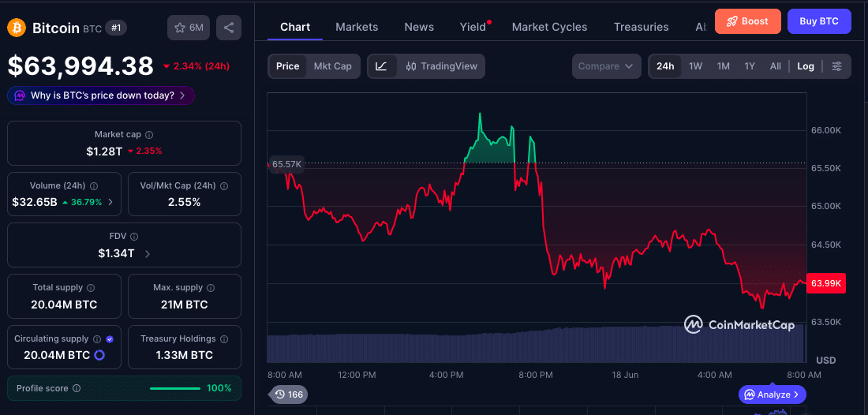Open 'Why is BTC's price down today?'
Screen dimensions: 868x415
coord(101,95)
